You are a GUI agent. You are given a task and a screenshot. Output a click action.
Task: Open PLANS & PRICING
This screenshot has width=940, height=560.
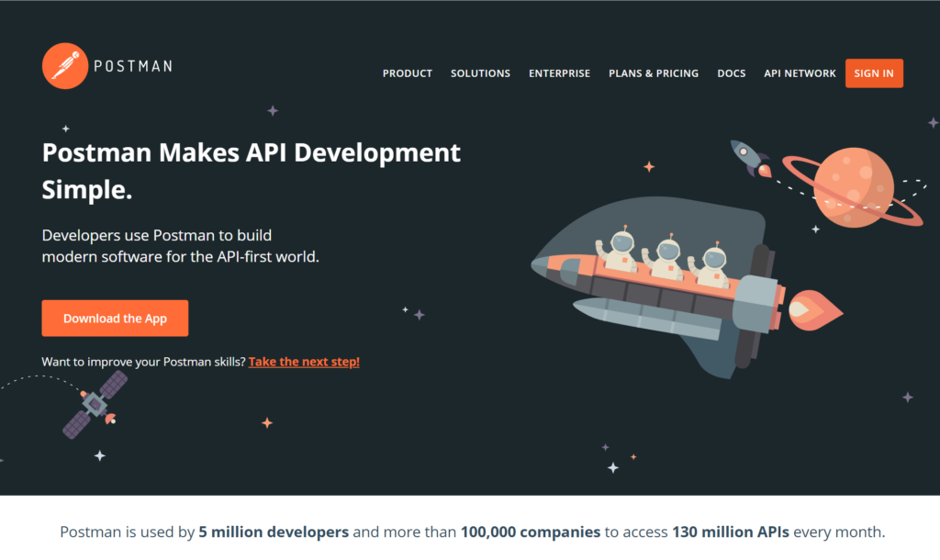(x=654, y=73)
